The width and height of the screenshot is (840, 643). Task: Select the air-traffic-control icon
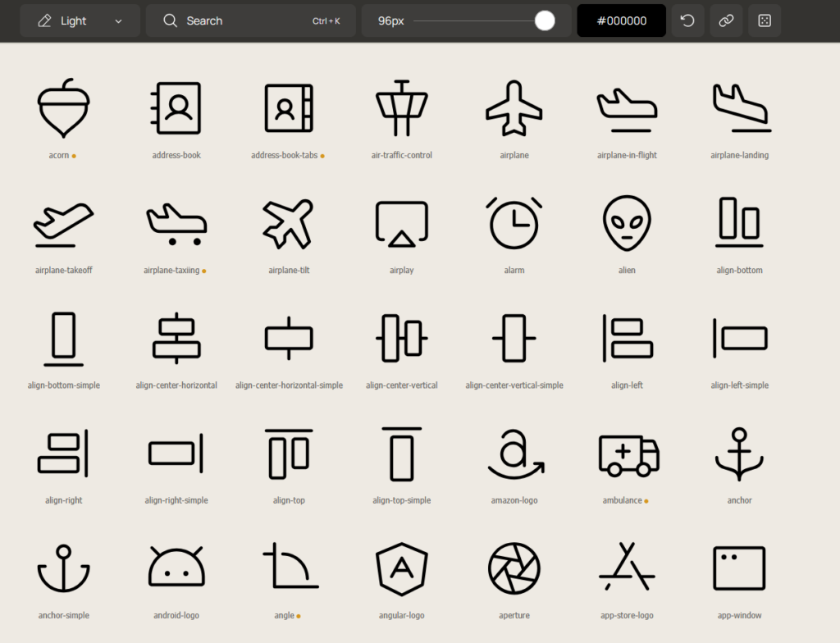pyautogui.click(x=401, y=108)
